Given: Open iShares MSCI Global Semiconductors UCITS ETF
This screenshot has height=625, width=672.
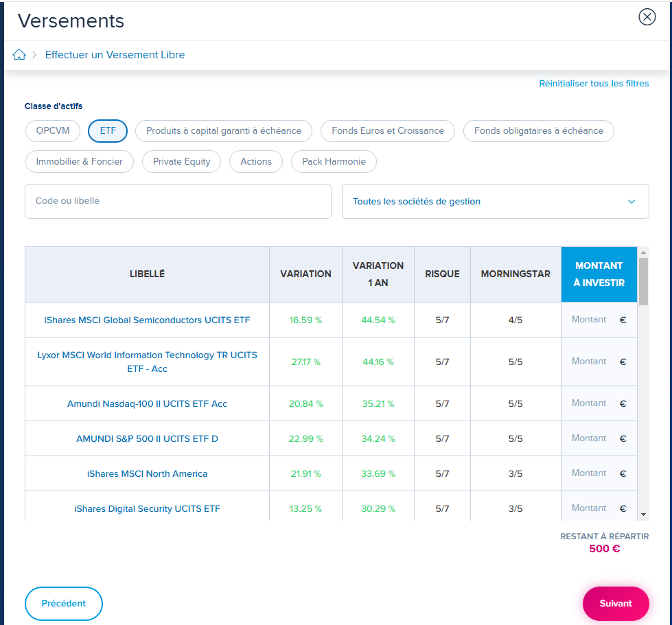Looking at the screenshot, I should 147,320.
